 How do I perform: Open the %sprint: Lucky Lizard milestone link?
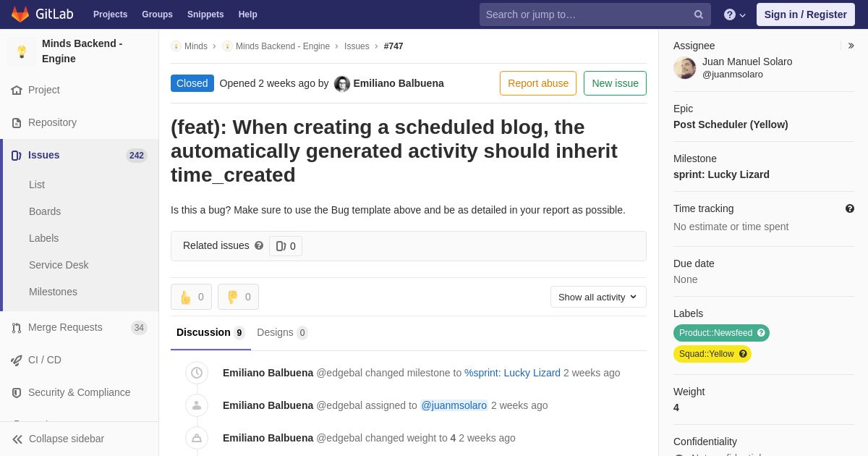tap(512, 373)
